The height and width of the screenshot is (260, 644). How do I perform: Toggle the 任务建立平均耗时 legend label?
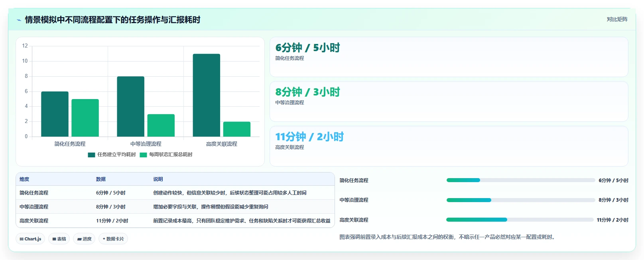point(116,155)
